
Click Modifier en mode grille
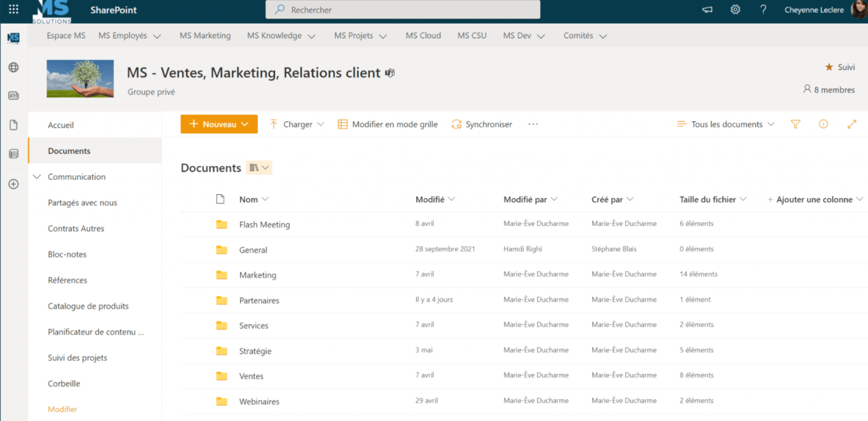pyautogui.click(x=388, y=124)
